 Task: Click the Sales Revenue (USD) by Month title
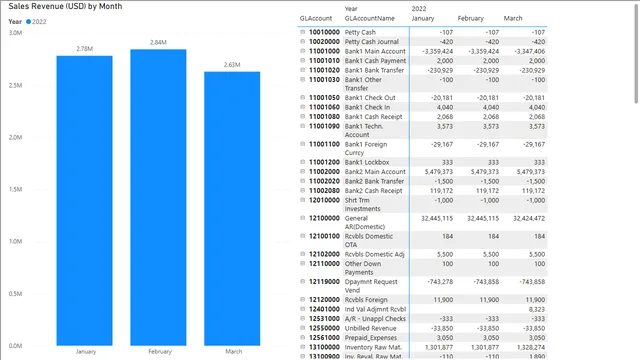[x=65, y=6]
